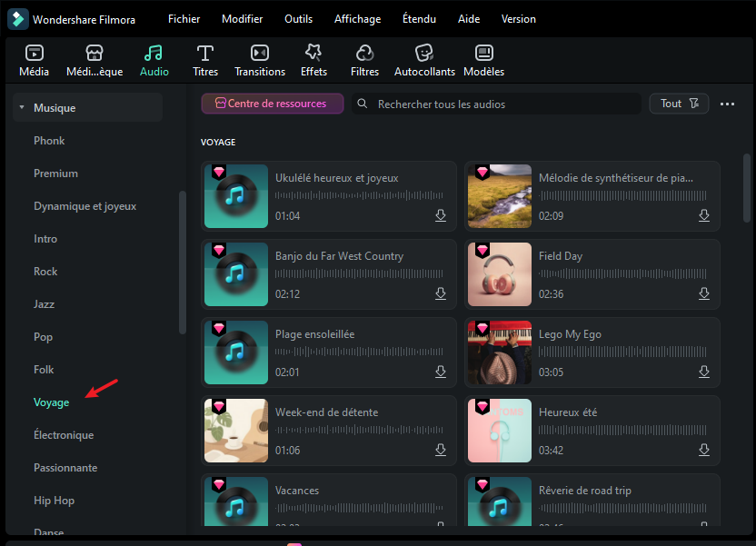Toggle favorite on Lego My Ego
756x546 pixels.
click(482, 328)
